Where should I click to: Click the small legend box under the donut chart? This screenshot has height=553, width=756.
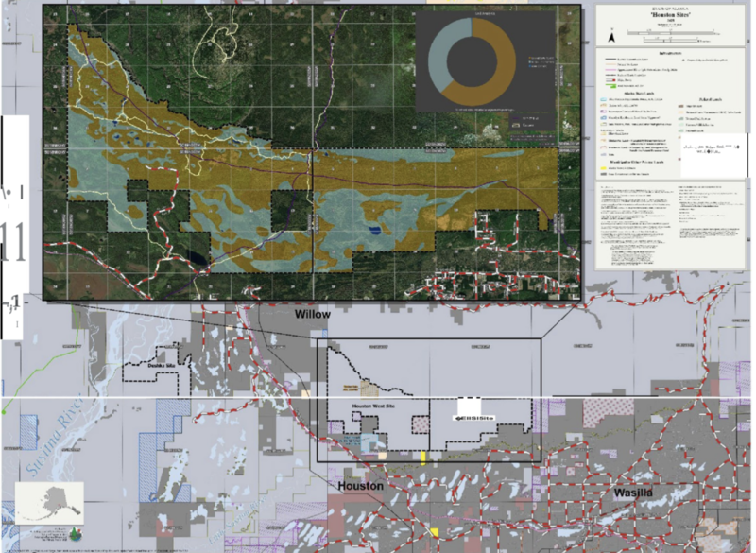click(x=532, y=122)
